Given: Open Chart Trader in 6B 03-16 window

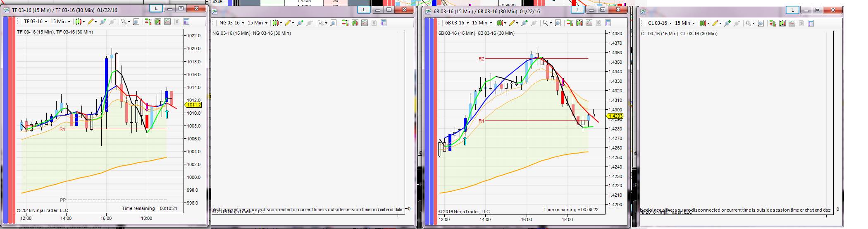Looking at the screenshot, I should tap(570, 23).
